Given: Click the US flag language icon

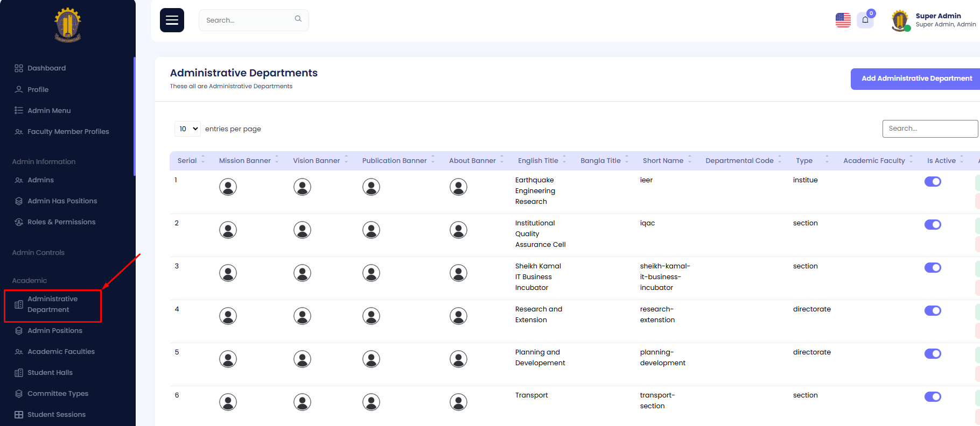Looking at the screenshot, I should point(843,20).
